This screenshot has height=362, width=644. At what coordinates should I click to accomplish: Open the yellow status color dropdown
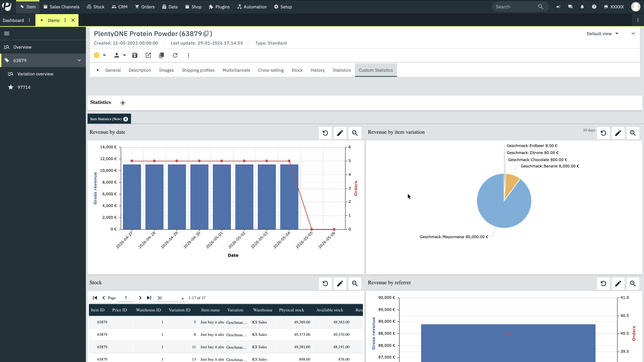(x=100, y=55)
